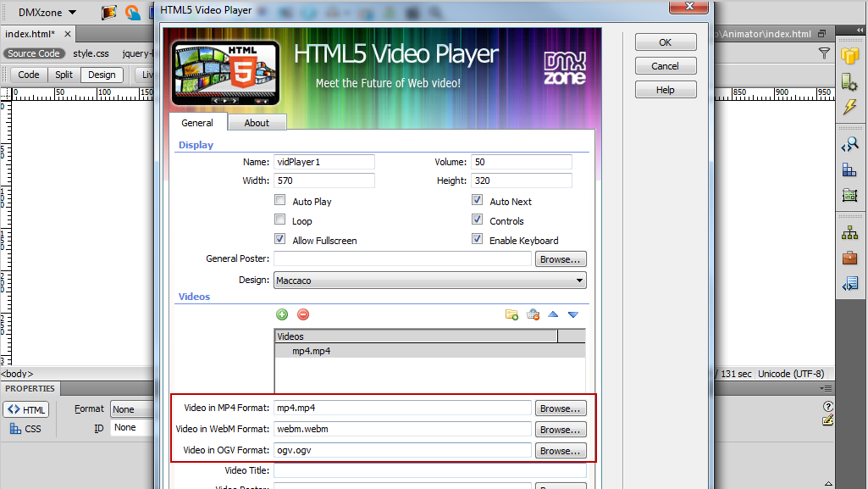Click the import-from-web videos icon beside add folder
Viewport: 868px width, 489px height.
tap(533, 314)
